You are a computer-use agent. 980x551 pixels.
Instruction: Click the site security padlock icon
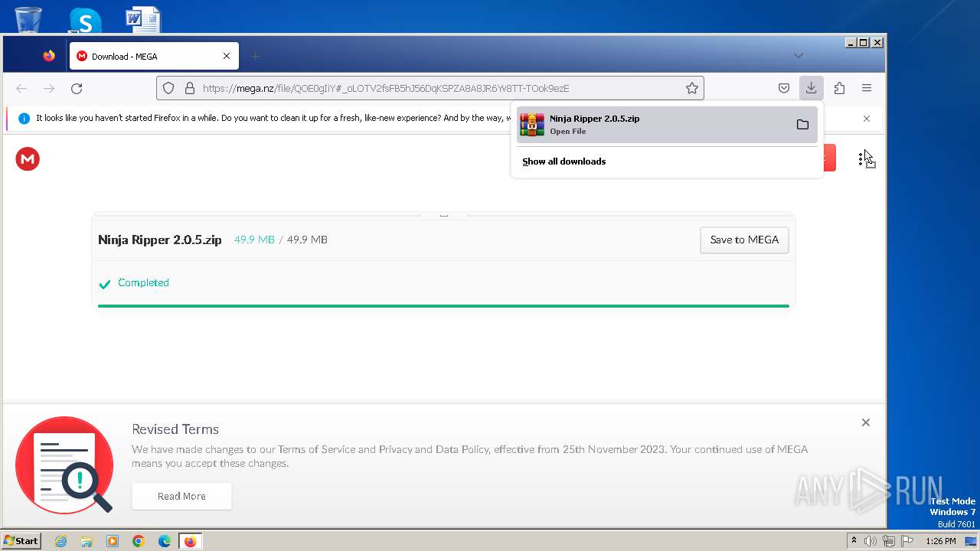(x=190, y=88)
